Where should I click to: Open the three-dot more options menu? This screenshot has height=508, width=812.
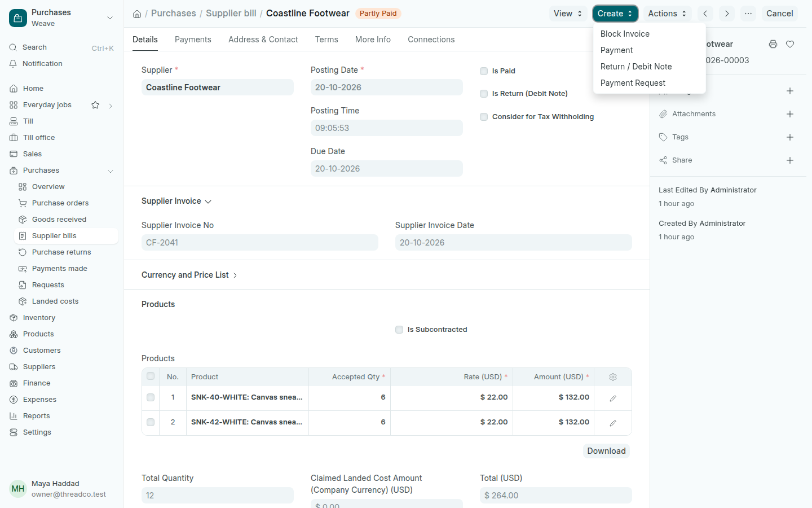tap(748, 14)
